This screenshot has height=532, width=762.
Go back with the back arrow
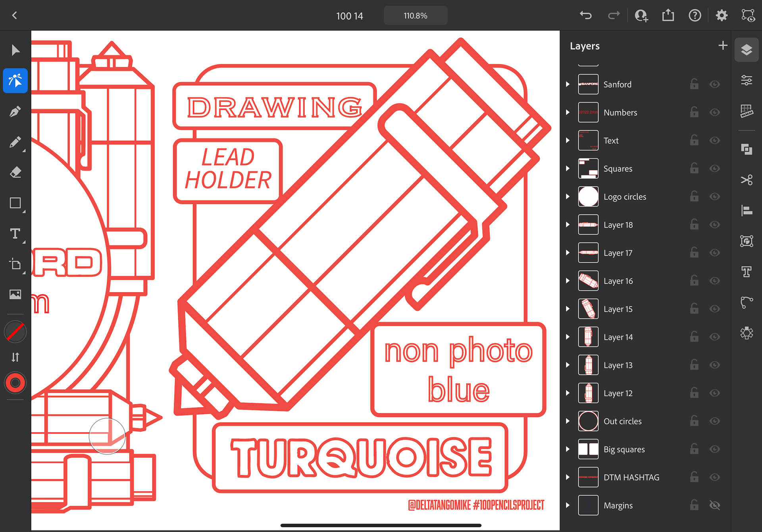[x=15, y=15]
